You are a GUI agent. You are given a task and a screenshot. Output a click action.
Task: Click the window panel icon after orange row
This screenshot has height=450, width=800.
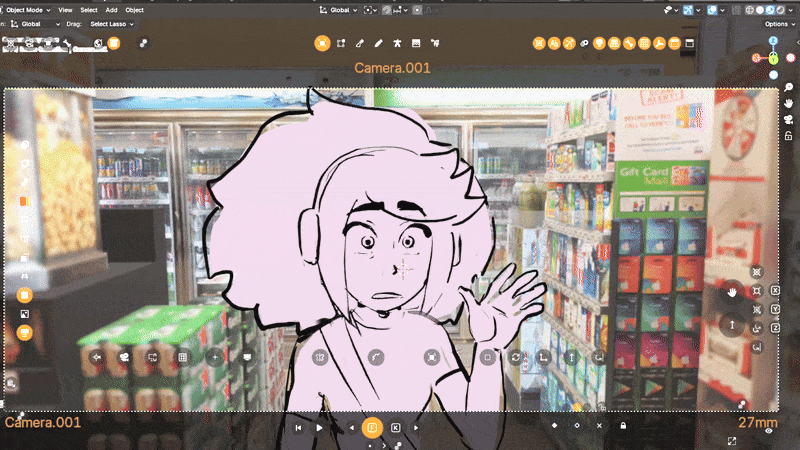click(x=689, y=43)
